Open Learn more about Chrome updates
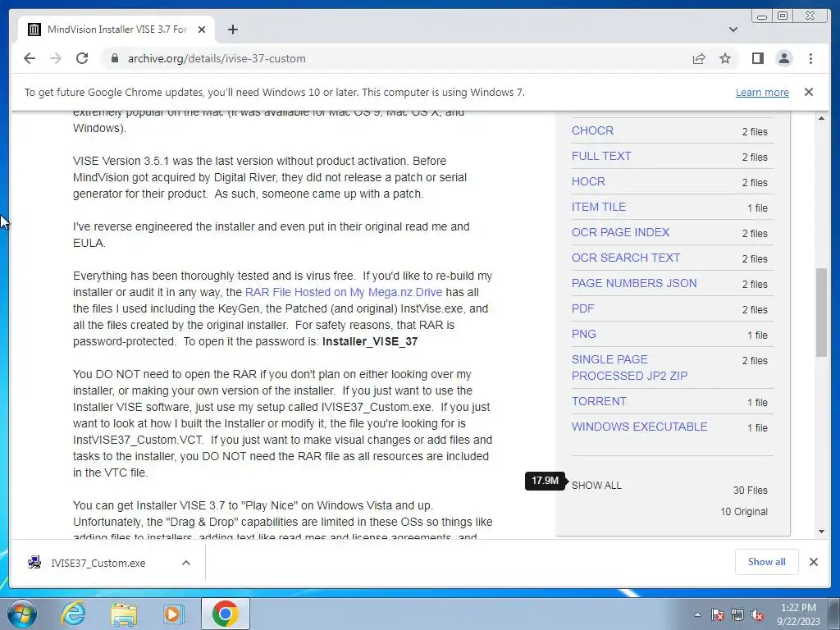This screenshot has width=840, height=630. (x=762, y=92)
